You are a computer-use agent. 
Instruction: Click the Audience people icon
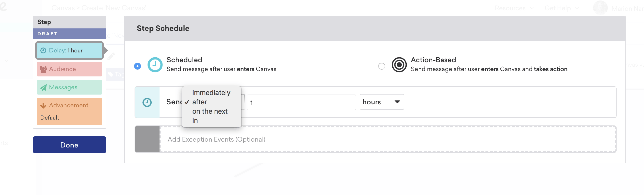[x=43, y=69]
